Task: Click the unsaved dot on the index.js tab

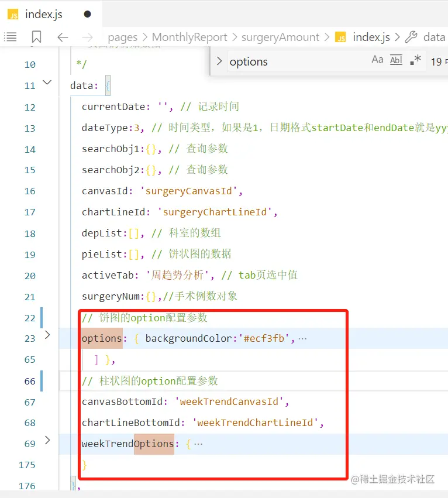Action: pos(87,14)
